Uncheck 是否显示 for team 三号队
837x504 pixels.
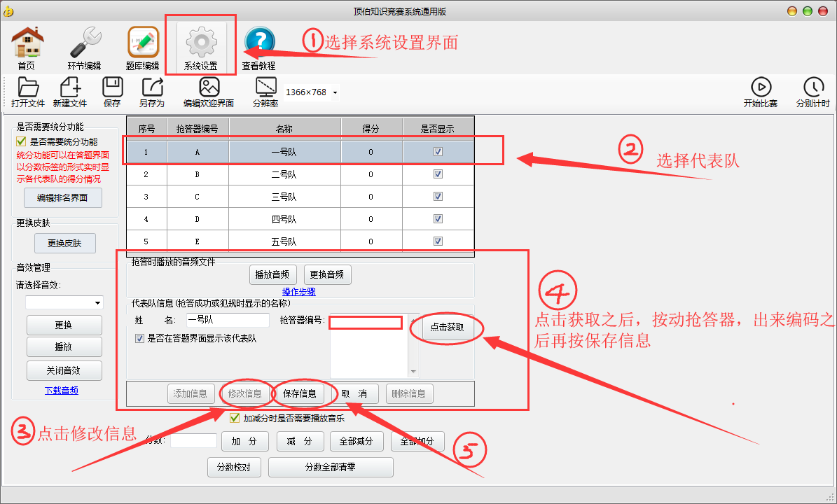438,197
